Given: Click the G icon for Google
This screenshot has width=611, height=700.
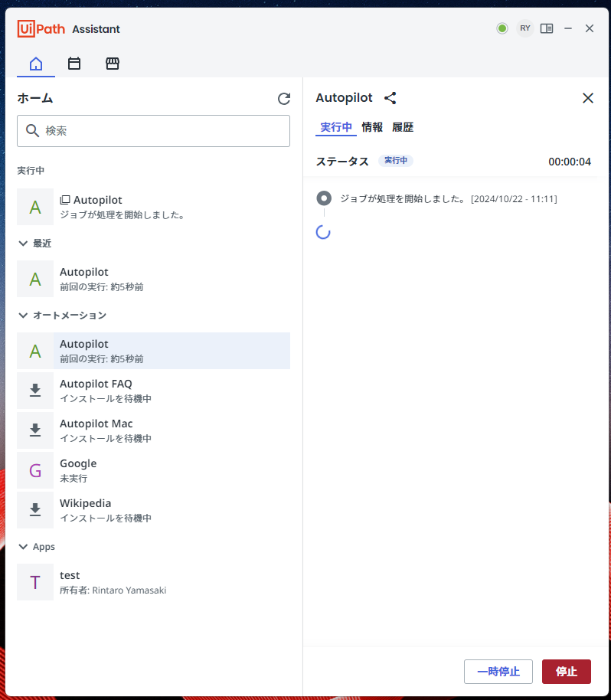Looking at the screenshot, I should coord(35,470).
